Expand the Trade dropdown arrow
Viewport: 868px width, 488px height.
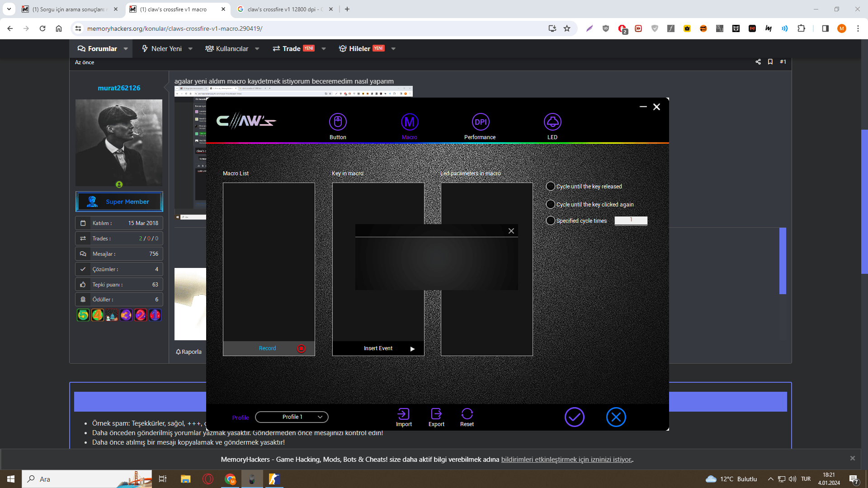324,49
